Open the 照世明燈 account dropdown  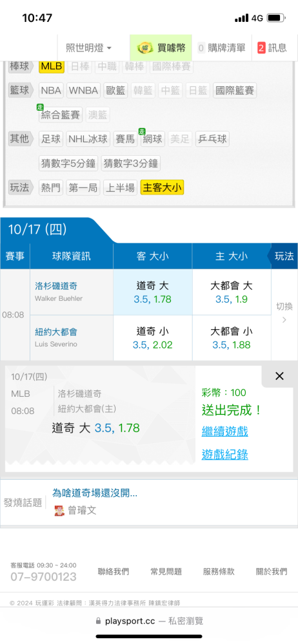(x=88, y=48)
